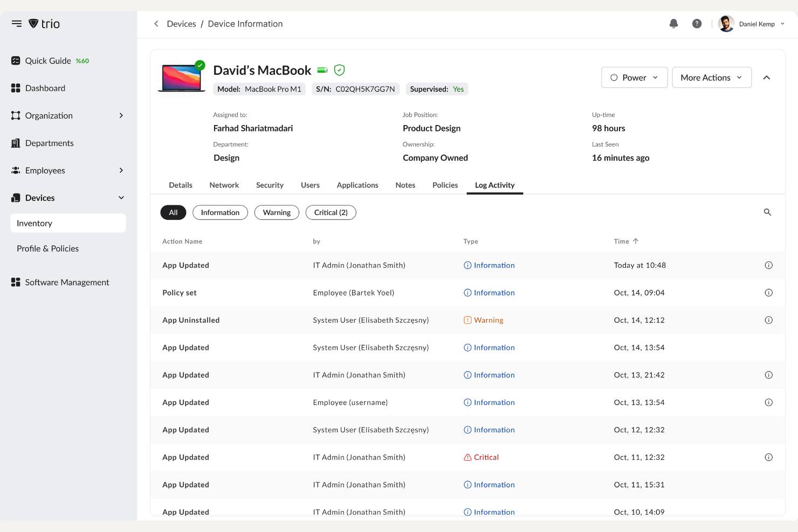The height and width of the screenshot is (532, 798).
Task: Open the Dashboard from sidebar
Action: 45,88
